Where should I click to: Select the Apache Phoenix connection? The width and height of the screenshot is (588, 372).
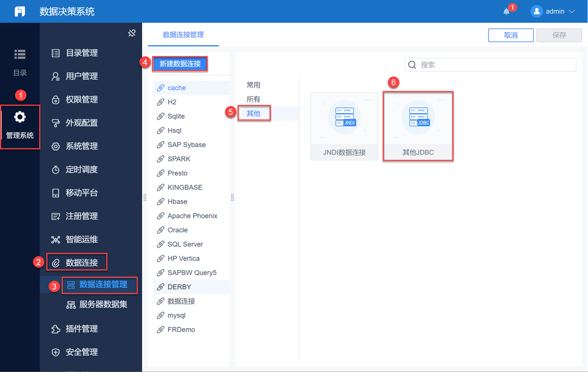(x=191, y=216)
